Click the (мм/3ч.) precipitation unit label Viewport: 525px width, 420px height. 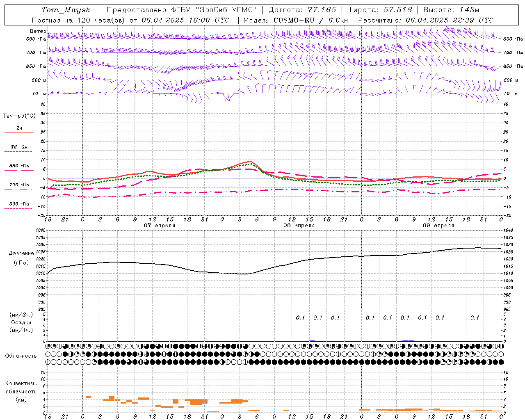click(x=21, y=315)
